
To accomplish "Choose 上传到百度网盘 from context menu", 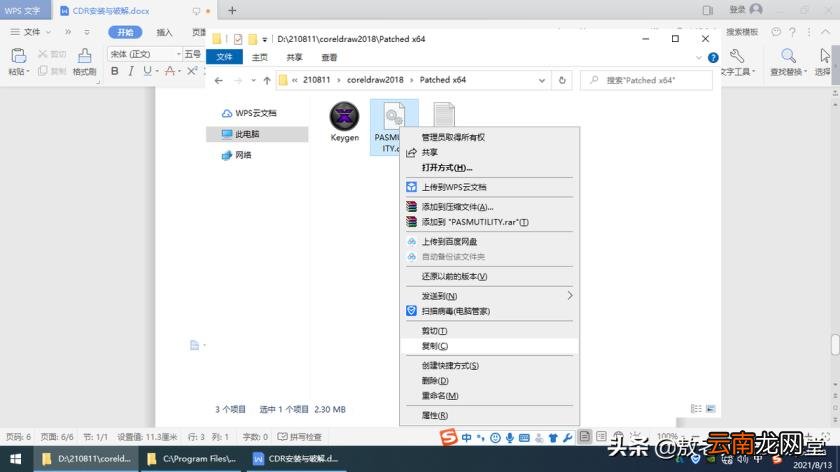I will 490,242.
